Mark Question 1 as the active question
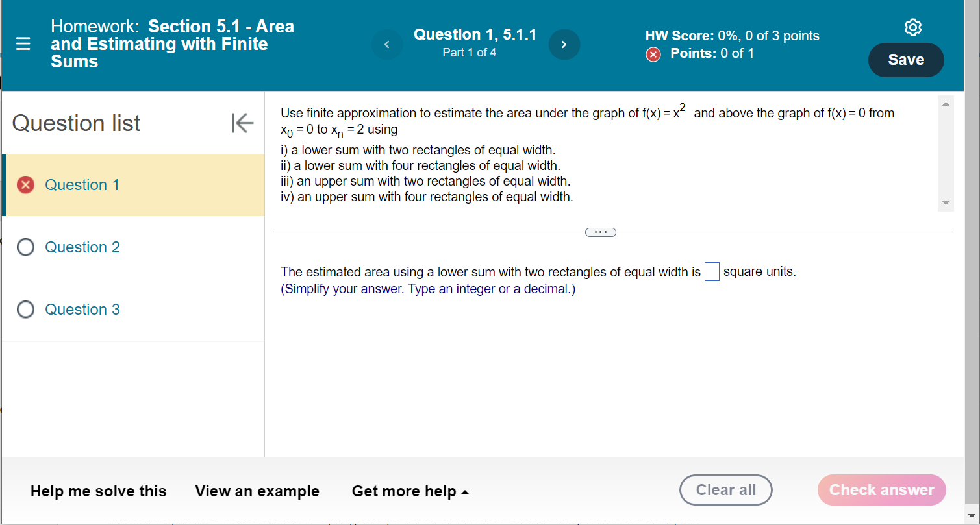 coord(82,184)
